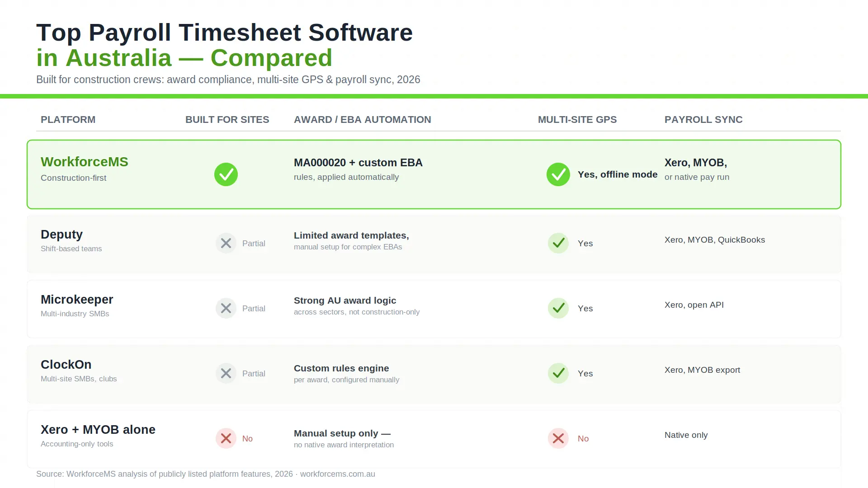This screenshot has height=488, width=868.
Task: Click 'Limited award templates,' text
Action: (x=351, y=235)
